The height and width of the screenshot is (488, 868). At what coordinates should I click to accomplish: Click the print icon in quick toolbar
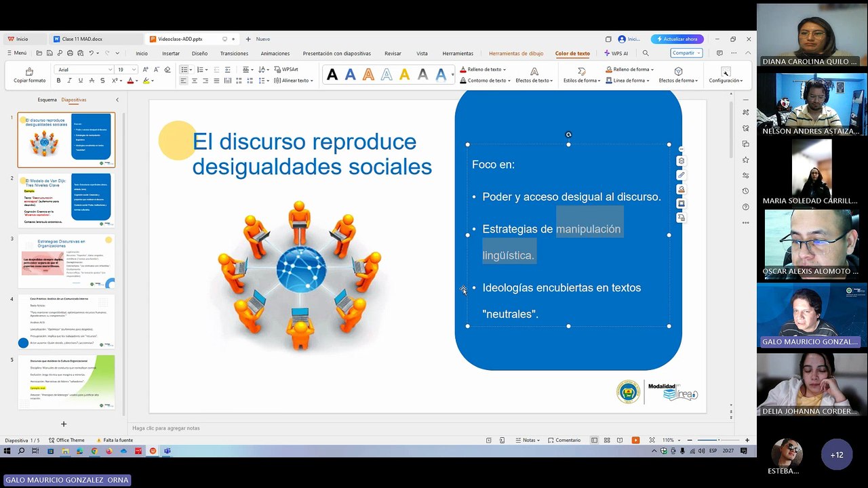(x=69, y=53)
